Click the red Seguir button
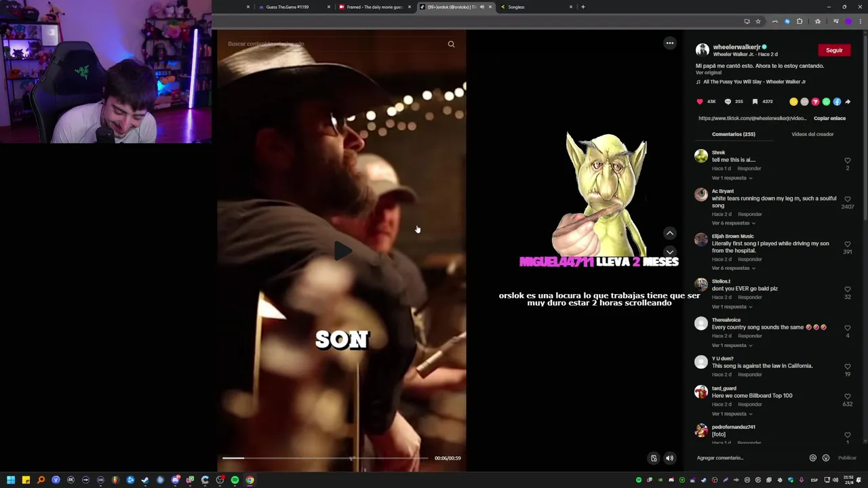 point(834,50)
